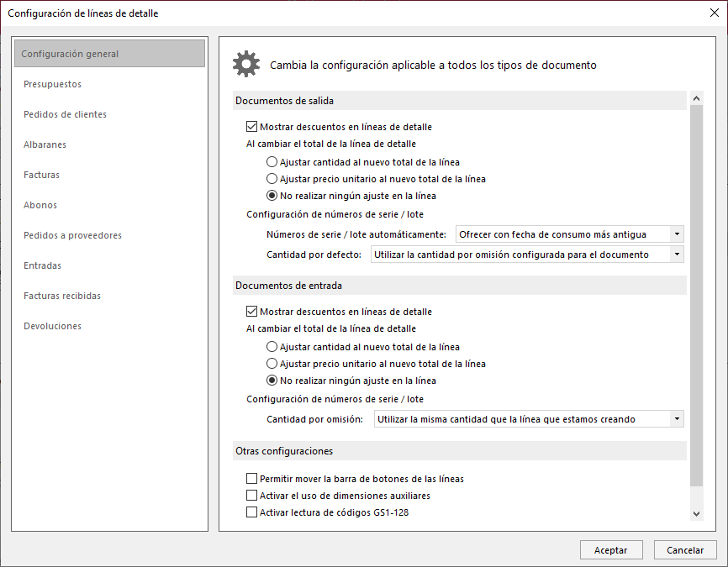Image resolution: width=728 pixels, height=567 pixels.
Task: Close the configuration dialog window
Action: pos(714,13)
